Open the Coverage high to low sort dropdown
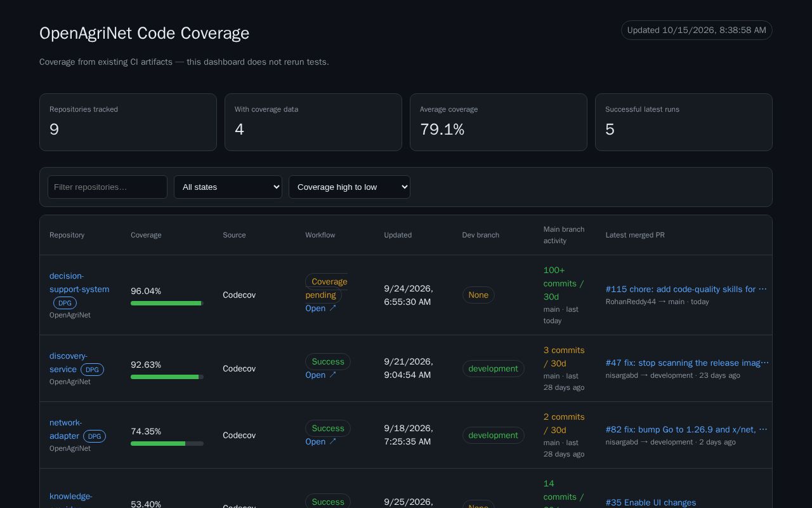This screenshot has height=508, width=812. [x=350, y=187]
